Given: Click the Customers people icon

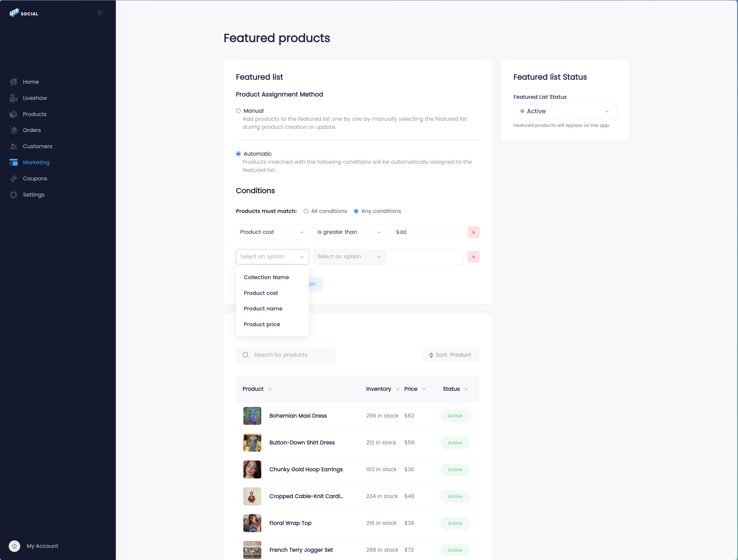Looking at the screenshot, I should tap(13, 146).
